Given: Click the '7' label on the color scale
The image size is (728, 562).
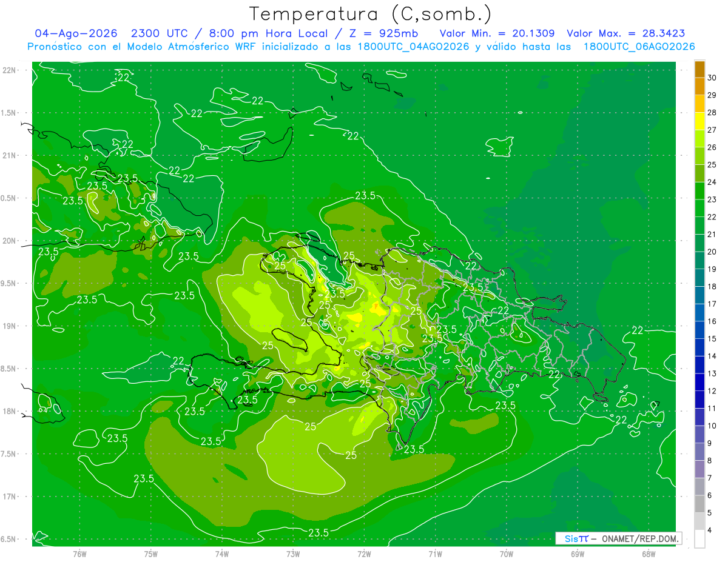Looking at the screenshot, I should 710,478.
